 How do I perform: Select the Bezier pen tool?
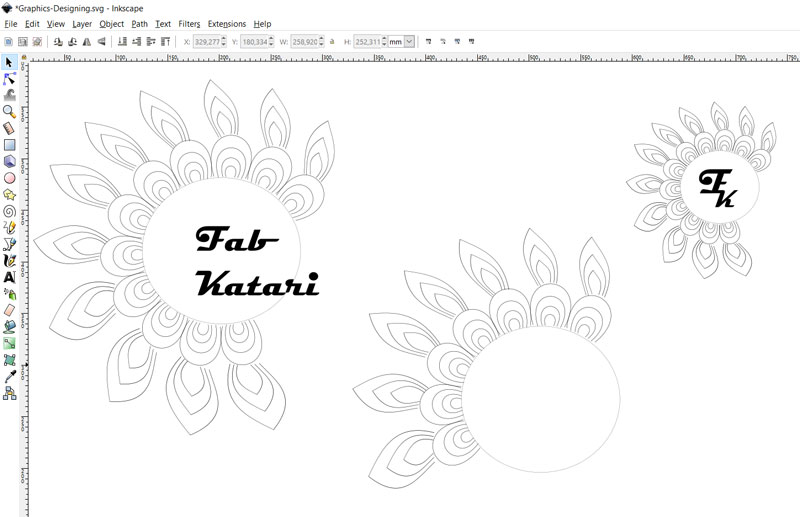click(9, 244)
